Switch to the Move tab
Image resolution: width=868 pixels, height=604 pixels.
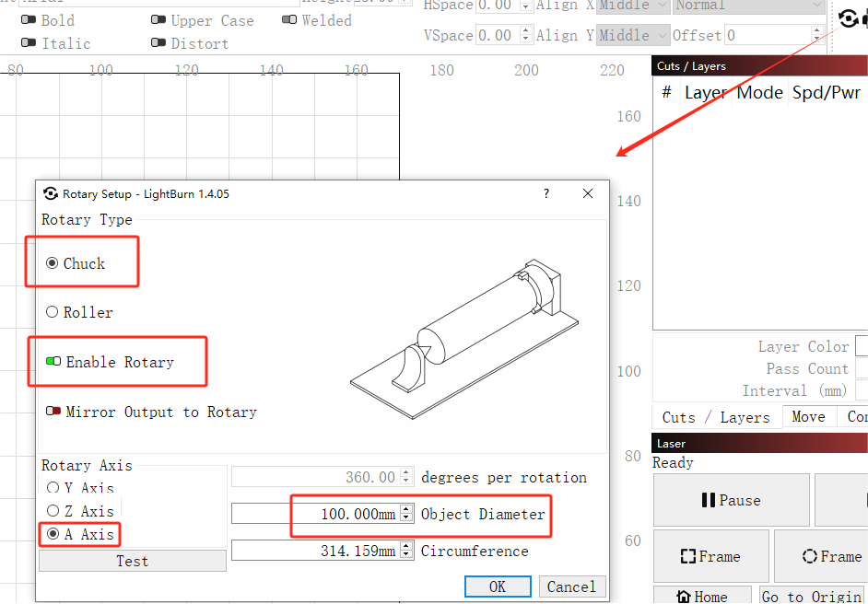(x=808, y=416)
